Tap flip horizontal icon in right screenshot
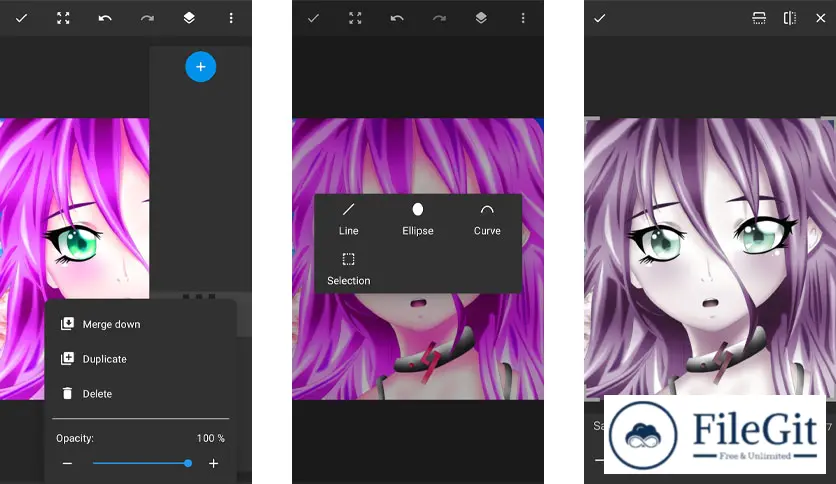Image resolution: width=836 pixels, height=484 pixels. [790, 18]
